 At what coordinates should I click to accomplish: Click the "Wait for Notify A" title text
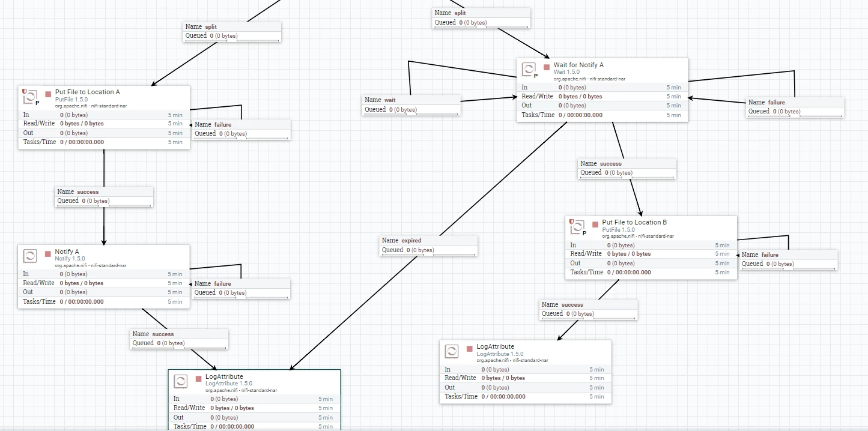point(578,65)
